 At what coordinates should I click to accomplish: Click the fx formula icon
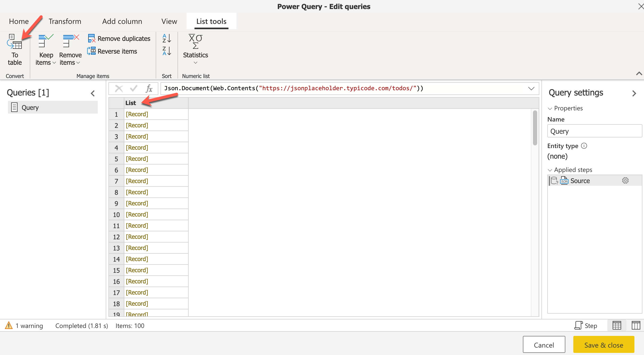149,88
